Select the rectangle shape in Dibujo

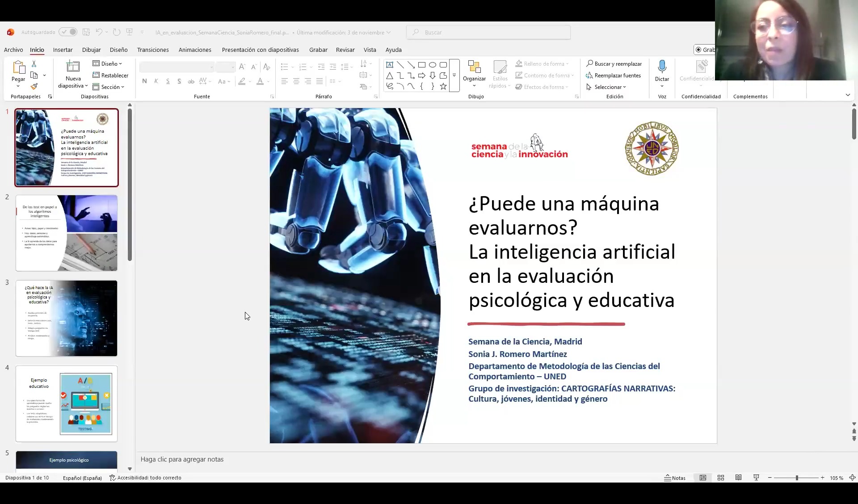click(422, 64)
